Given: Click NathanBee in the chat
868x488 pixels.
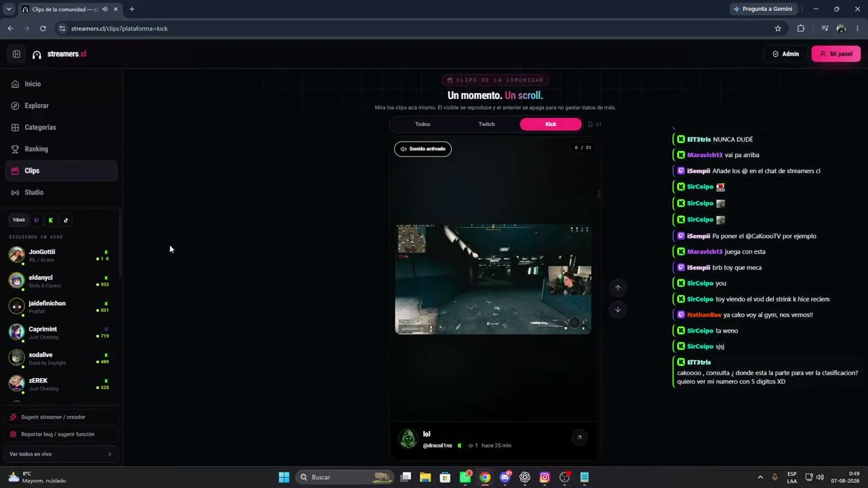Looking at the screenshot, I should [x=704, y=315].
